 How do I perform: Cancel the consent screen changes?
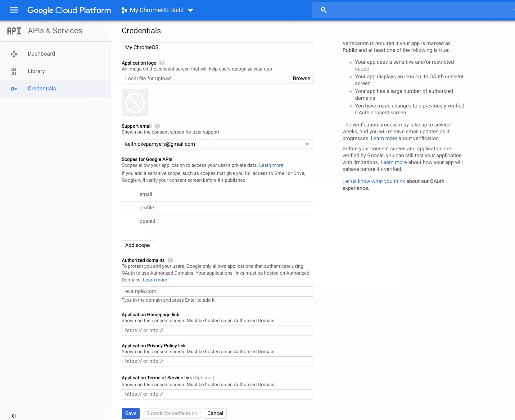(x=215, y=413)
